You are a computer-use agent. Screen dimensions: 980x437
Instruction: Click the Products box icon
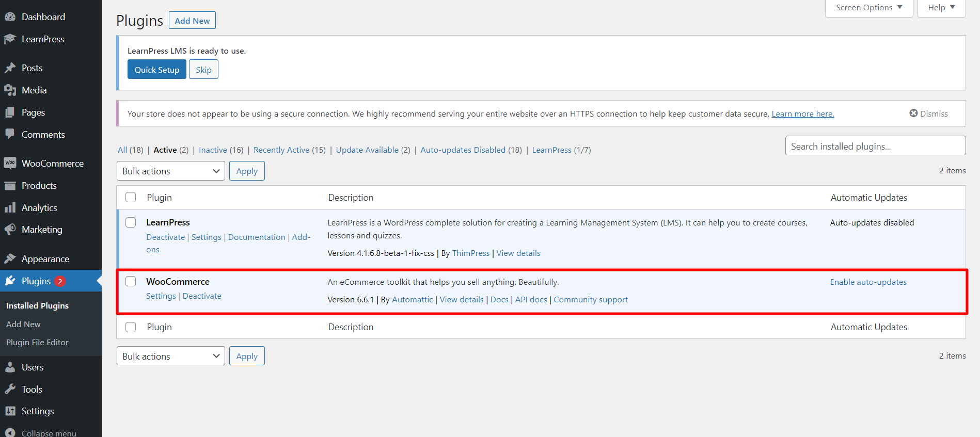(10, 186)
